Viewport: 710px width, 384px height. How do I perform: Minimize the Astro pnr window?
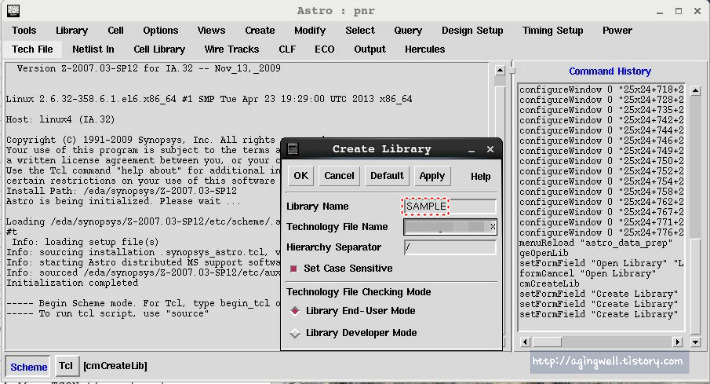click(660, 12)
